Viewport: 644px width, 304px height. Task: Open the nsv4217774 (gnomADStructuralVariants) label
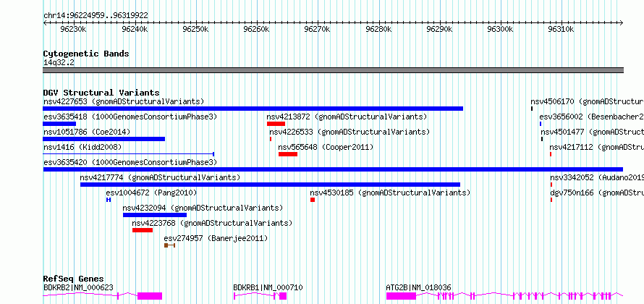(160, 177)
